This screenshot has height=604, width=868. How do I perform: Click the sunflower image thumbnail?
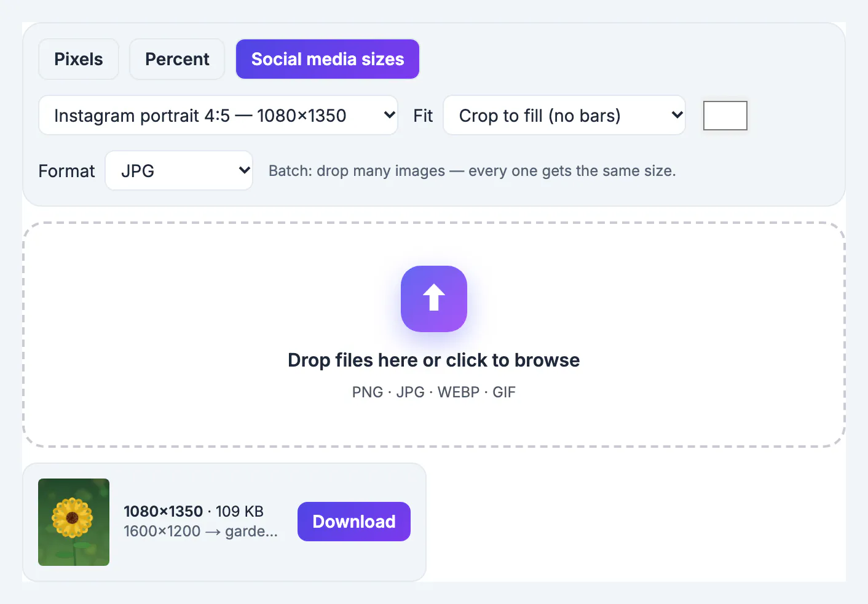coord(74,522)
